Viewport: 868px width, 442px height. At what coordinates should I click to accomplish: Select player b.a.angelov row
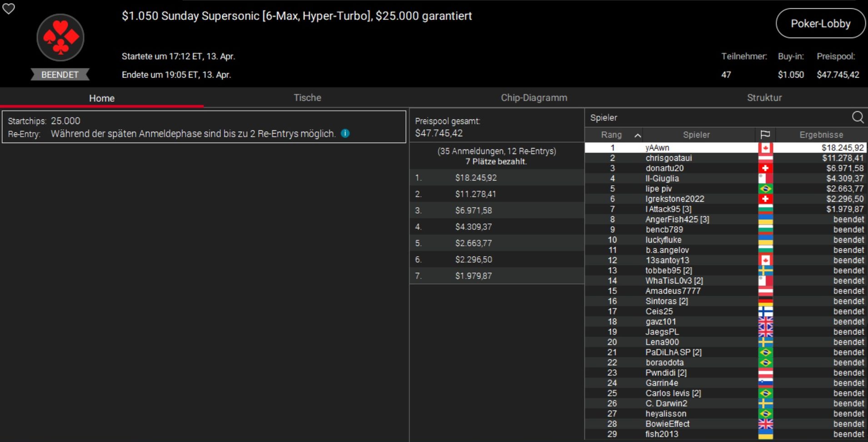click(x=725, y=250)
